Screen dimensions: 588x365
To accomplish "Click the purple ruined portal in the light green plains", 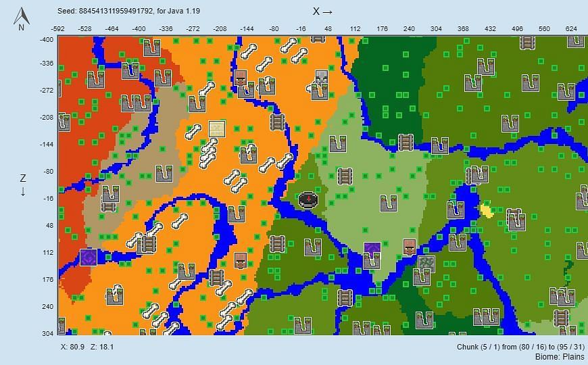I will coord(372,249).
